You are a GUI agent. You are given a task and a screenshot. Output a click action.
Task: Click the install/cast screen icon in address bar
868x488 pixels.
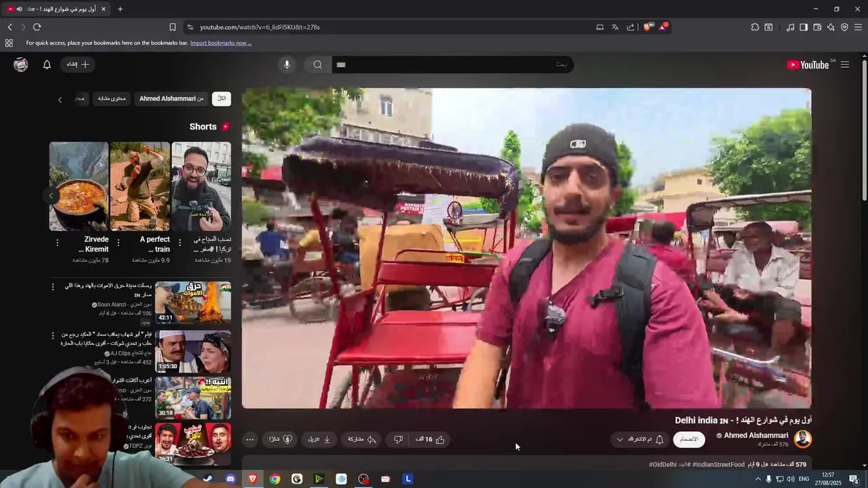[599, 27]
